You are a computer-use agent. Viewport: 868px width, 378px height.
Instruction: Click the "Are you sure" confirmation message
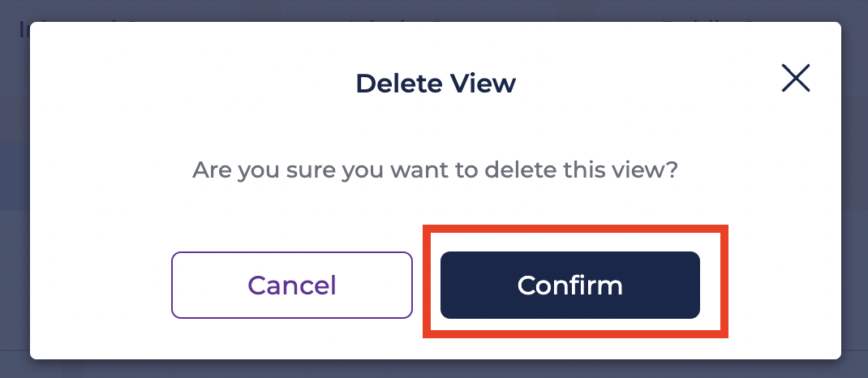[435, 170]
